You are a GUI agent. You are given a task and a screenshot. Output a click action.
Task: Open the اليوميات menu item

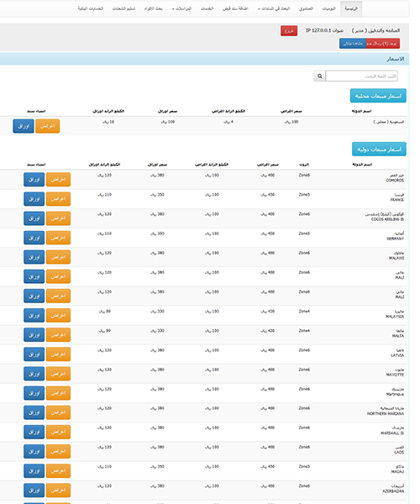328,8
